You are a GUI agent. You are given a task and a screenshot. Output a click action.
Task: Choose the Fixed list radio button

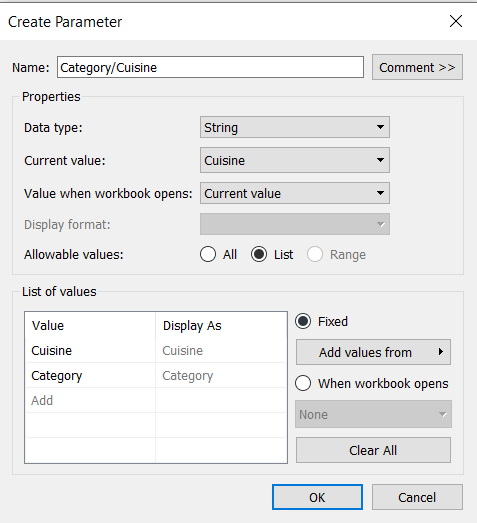(303, 322)
